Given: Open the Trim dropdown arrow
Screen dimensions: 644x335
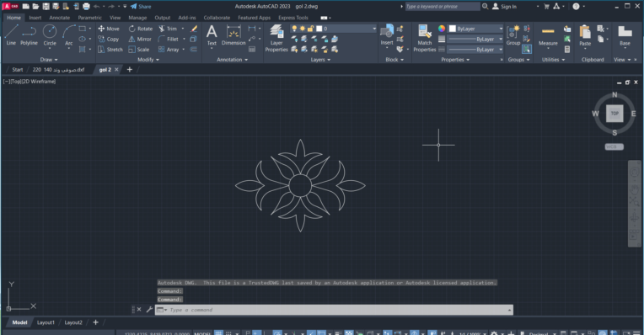Looking at the screenshot, I should [183, 29].
